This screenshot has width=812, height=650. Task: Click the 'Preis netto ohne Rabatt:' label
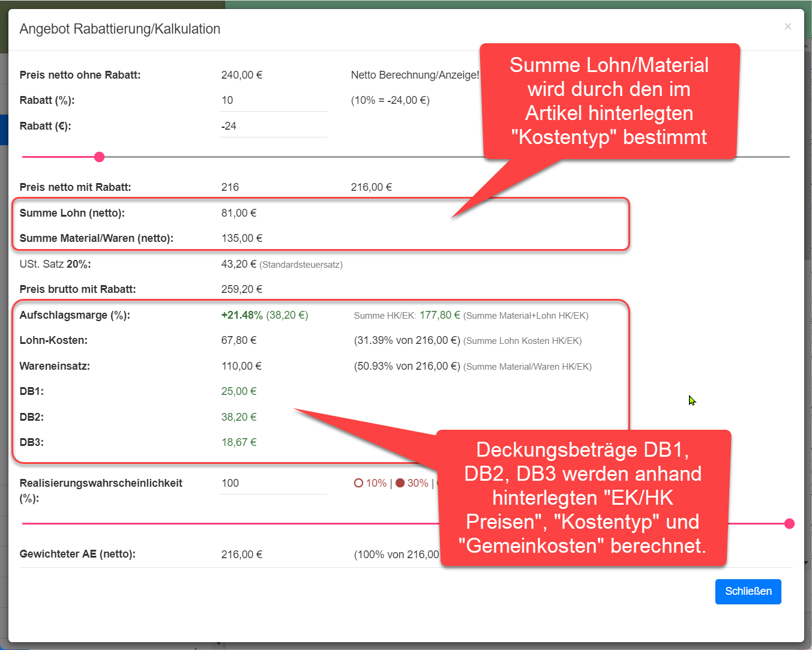pyautogui.click(x=80, y=75)
